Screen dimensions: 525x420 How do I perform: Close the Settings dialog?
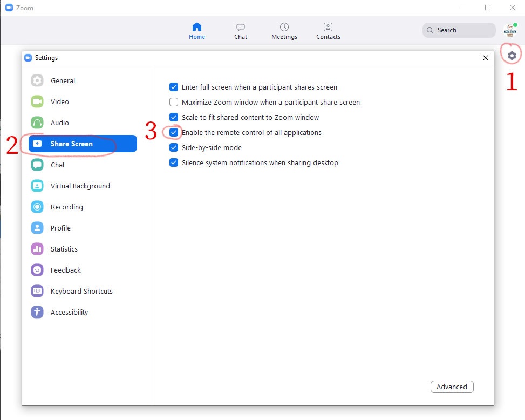point(485,58)
